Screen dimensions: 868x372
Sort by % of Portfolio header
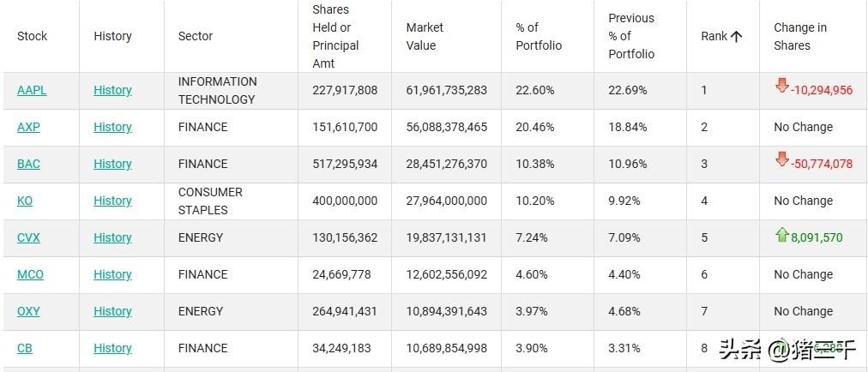[x=539, y=36]
